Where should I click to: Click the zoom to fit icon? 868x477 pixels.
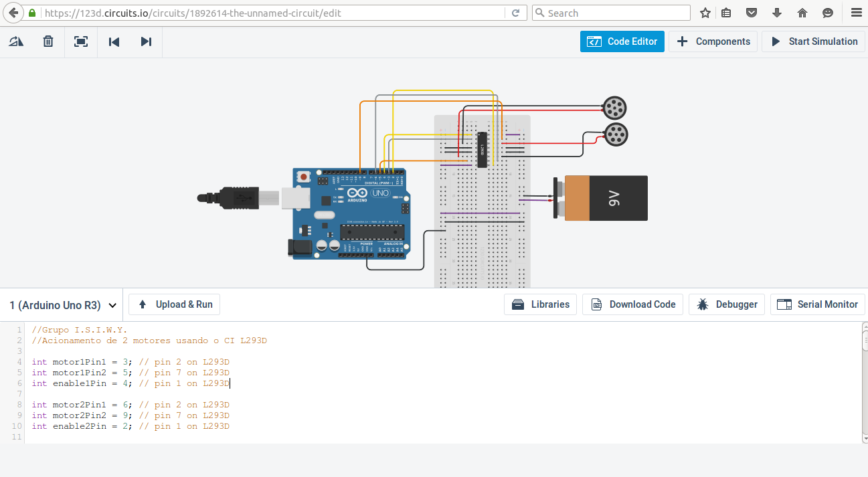(81, 41)
